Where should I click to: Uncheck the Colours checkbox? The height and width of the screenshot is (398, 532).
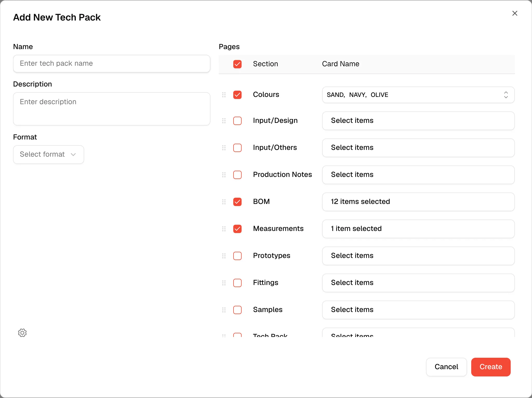pyautogui.click(x=237, y=95)
